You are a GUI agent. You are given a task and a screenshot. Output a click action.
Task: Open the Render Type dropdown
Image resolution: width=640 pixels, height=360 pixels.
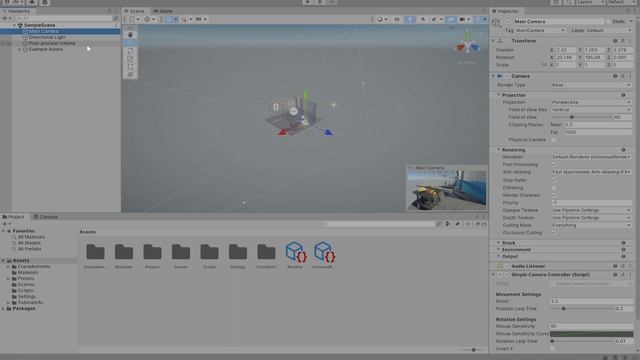point(591,85)
